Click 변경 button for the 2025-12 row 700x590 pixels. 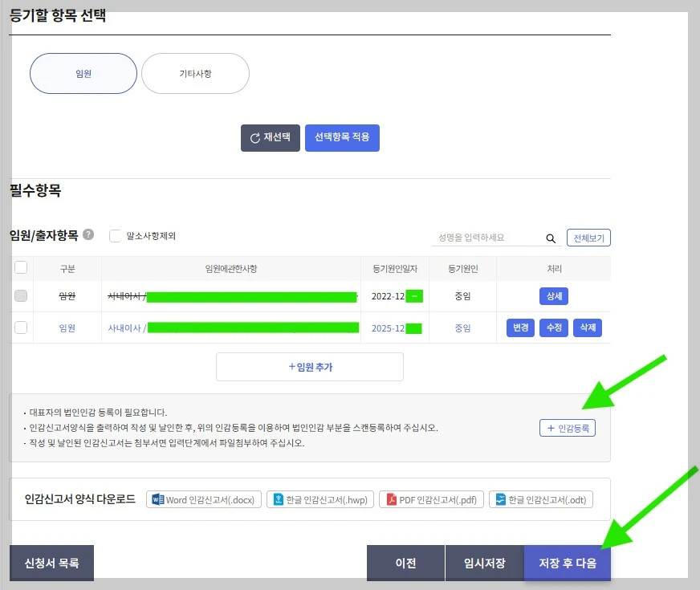pyautogui.click(x=520, y=328)
